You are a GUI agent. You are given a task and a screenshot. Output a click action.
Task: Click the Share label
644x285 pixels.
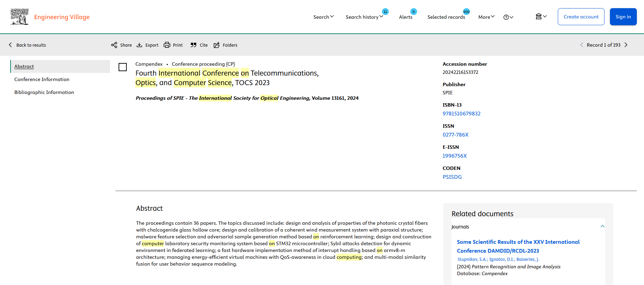click(x=126, y=45)
